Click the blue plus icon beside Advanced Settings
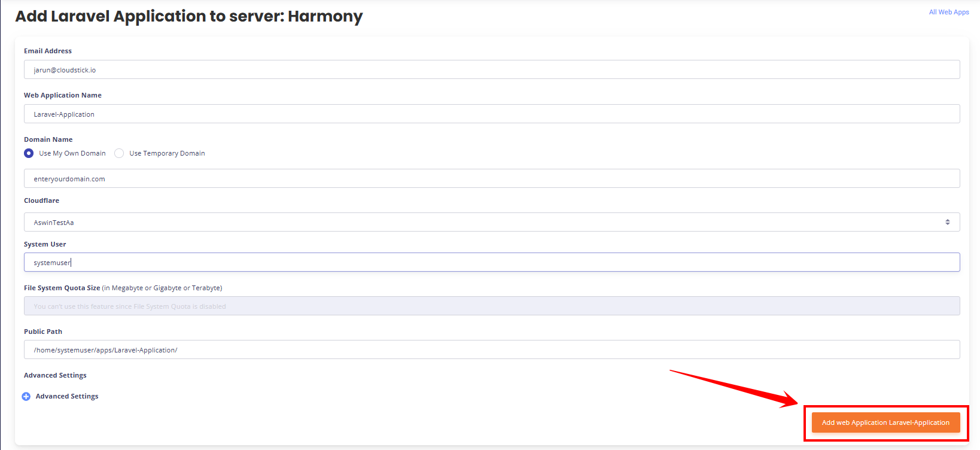Viewport: 980px width, 450px height. [26, 397]
